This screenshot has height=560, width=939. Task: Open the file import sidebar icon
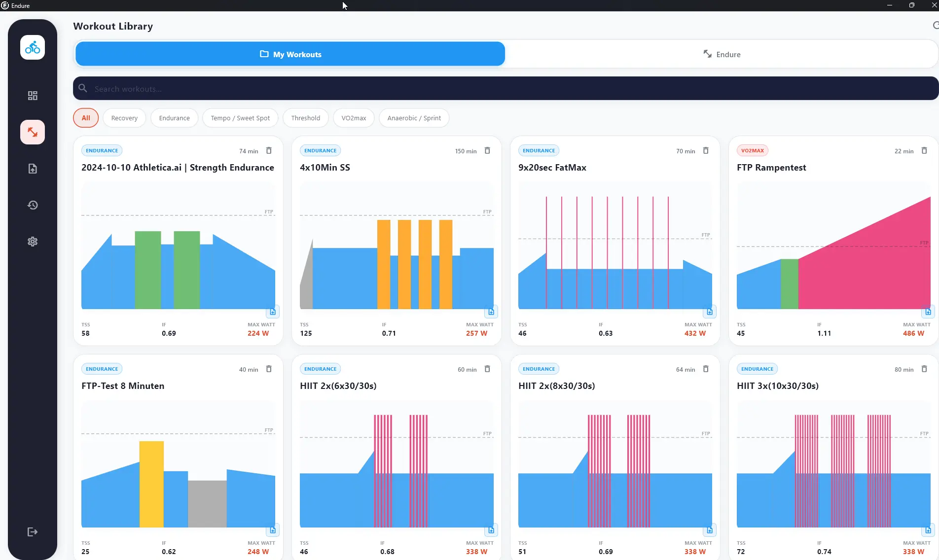coord(33,169)
